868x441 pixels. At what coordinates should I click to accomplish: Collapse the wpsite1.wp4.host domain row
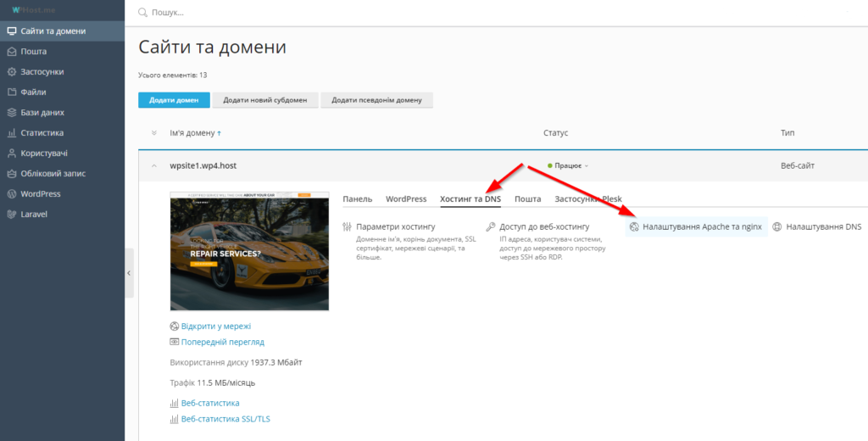tap(154, 165)
